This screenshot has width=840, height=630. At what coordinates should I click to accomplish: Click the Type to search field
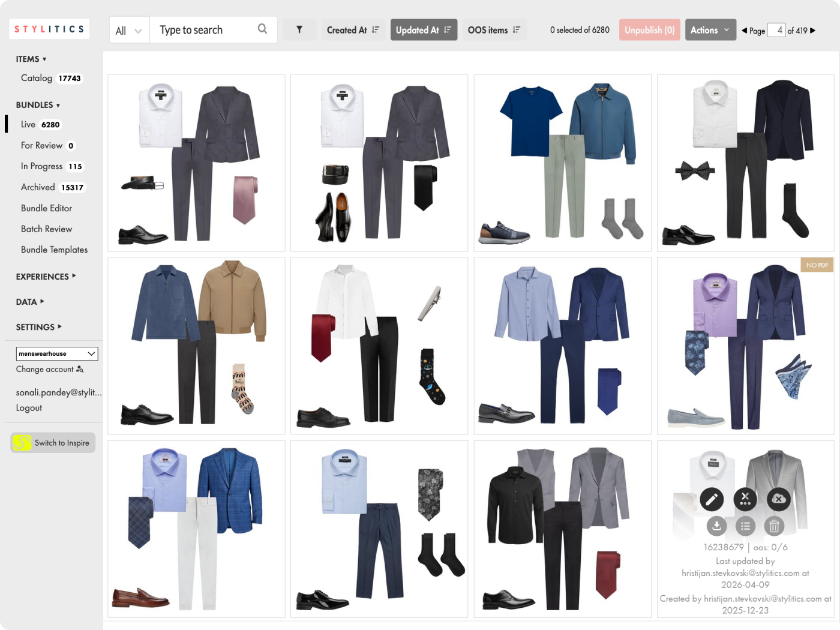[204, 30]
